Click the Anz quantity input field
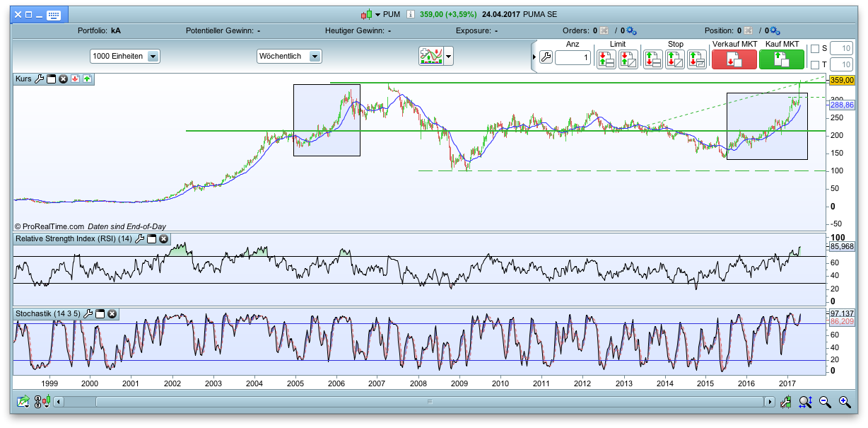Screen dimensions: 868x428 (573, 58)
